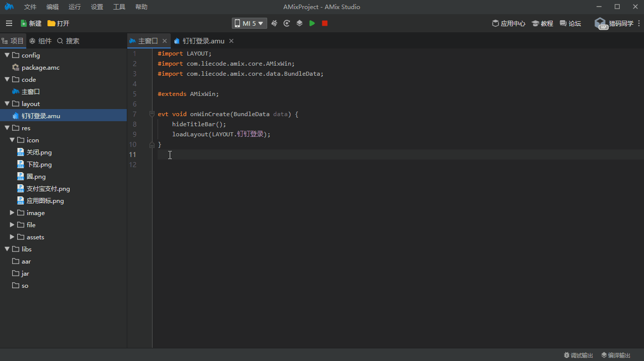Open the MI 5 device dropdown
644x361 pixels.
249,23
